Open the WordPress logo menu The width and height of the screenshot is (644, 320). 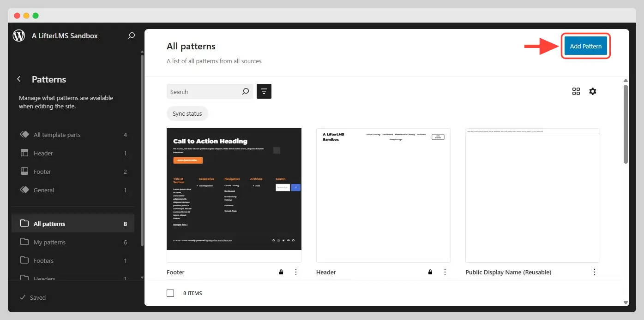(x=18, y=36)
